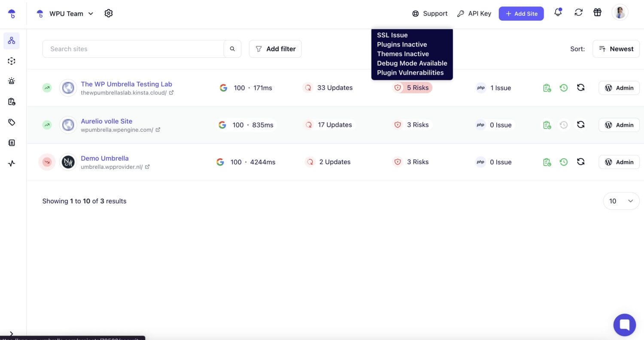Open the live chat bubble
This screenshot has width=644, height=340.
point(624,325)
